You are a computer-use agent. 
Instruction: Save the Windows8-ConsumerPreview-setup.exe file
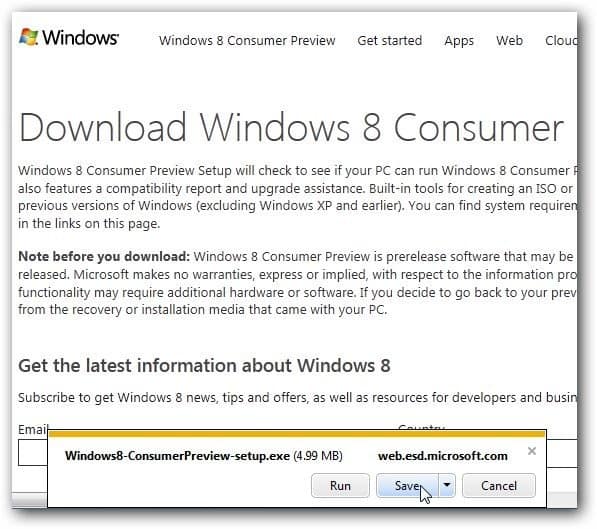click(407, 485)
